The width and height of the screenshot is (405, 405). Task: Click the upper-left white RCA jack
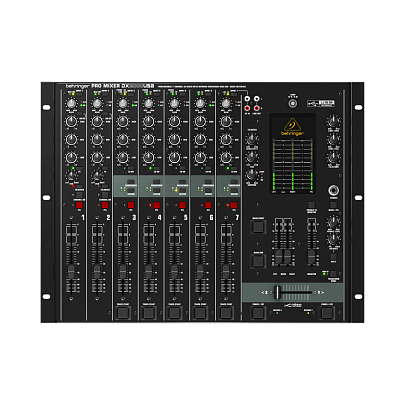coord(247,99)
